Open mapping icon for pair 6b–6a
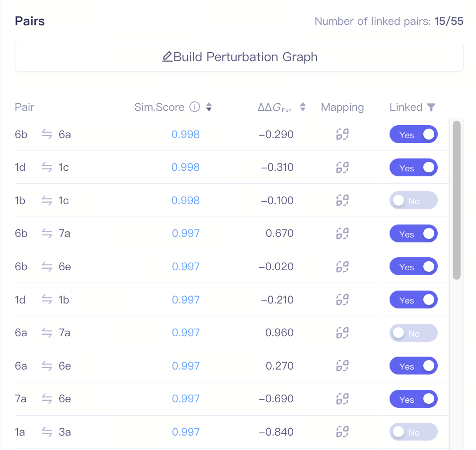Viewport: 476px width, 450px height. tap(342, 134)
